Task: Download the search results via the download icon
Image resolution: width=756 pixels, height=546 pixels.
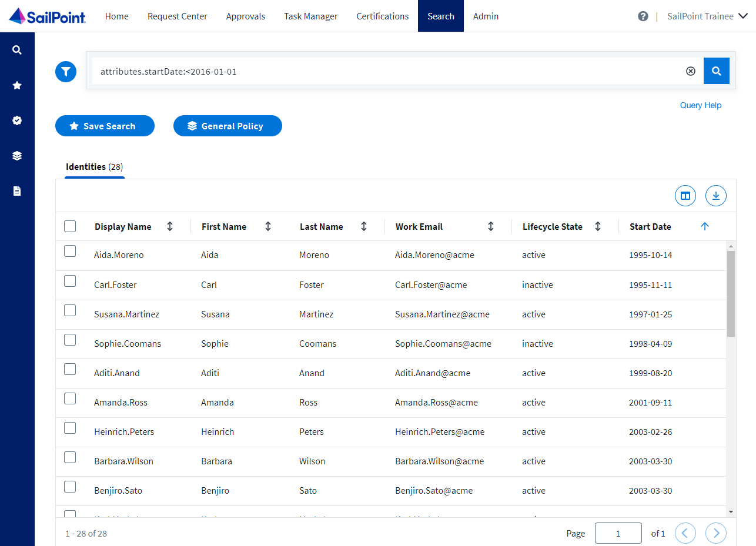Action: [715, 196]
